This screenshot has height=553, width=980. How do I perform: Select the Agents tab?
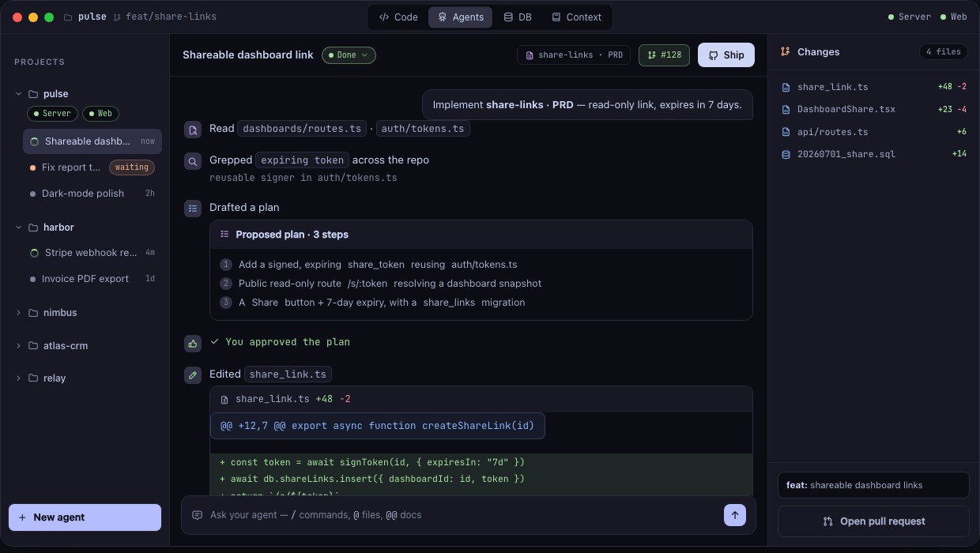(460, 17)
